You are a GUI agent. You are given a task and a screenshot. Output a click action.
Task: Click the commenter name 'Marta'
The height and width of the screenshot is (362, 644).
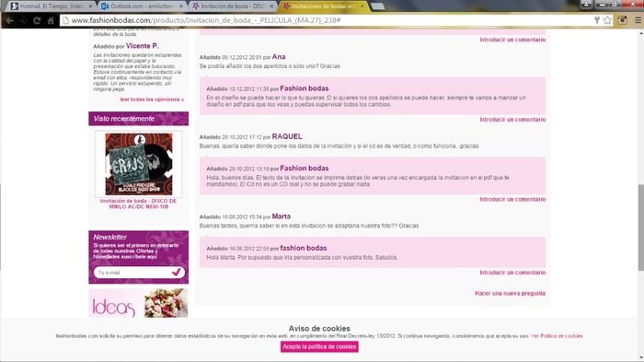coord(281,216)
